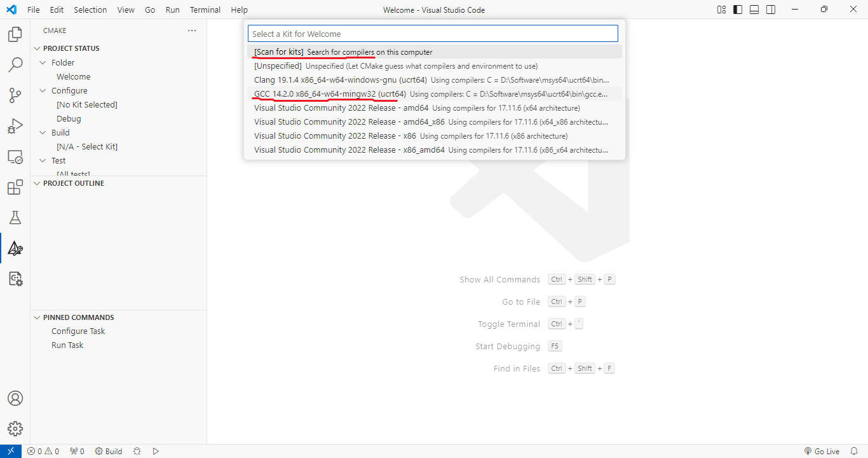Collapse the Configure tree node

click(x=69, y=90)
